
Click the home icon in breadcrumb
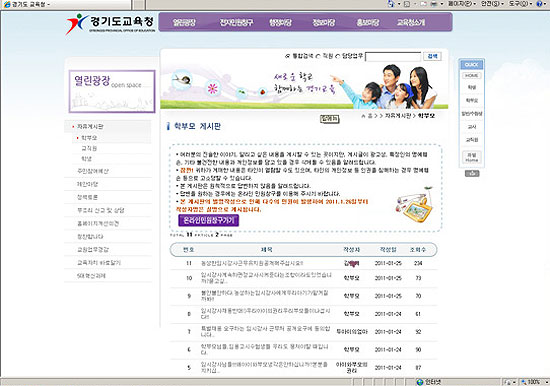(363, 116)
